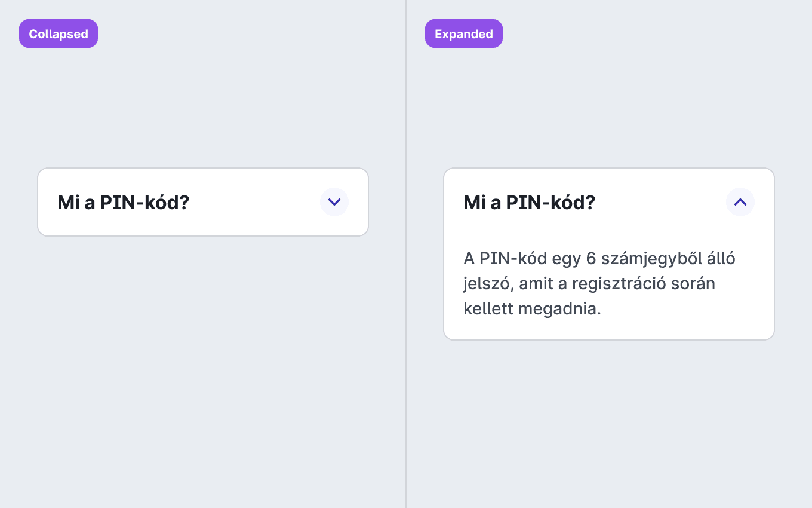Viewport: 812px width, 508px height.
Task: Click the purple "Expanded" badge
Action: pyautogui.click(x=464, y=33)
